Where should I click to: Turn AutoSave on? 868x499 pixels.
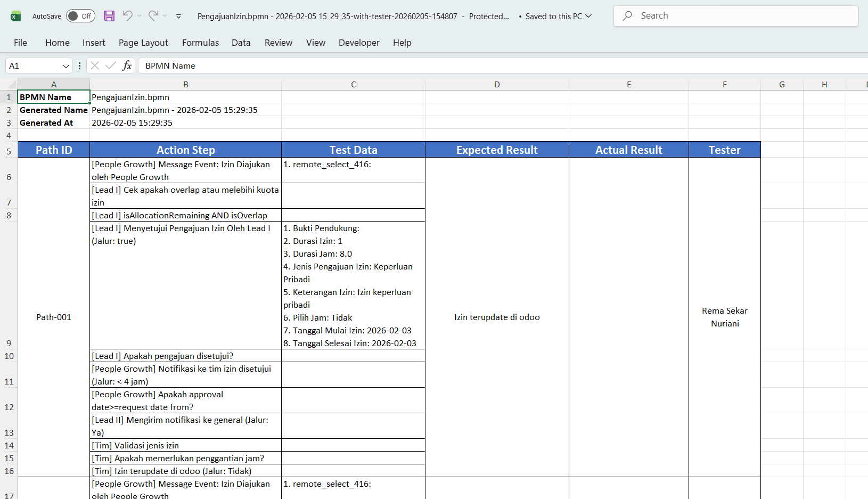pyautogui.click(x=80, y=16)
